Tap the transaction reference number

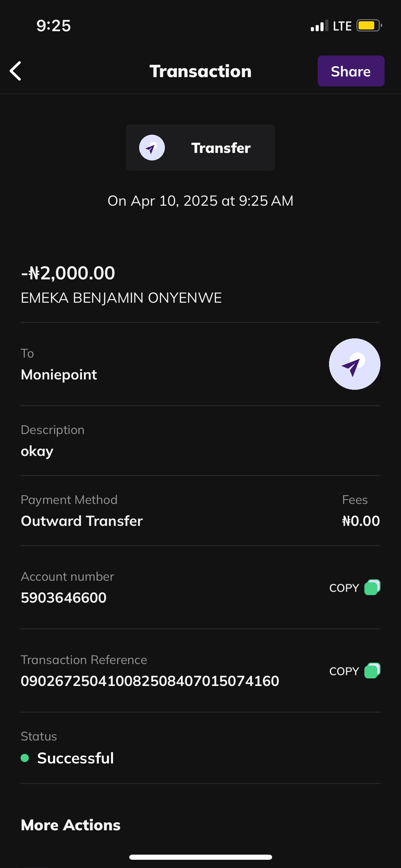(150, 681)
